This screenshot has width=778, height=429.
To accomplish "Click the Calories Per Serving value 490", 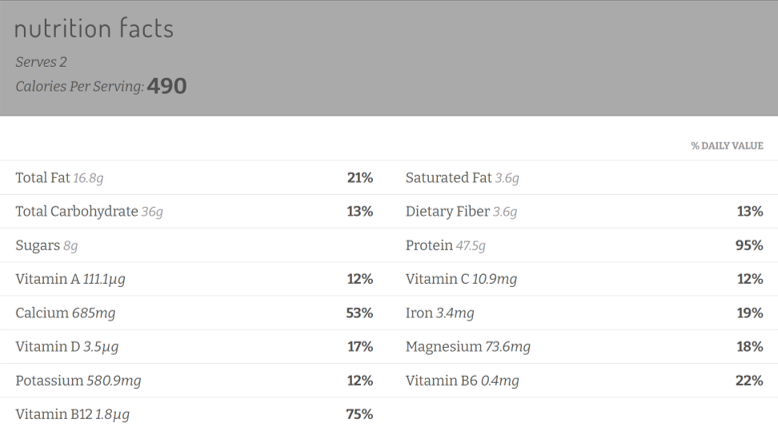I will (x=167, y=86).
